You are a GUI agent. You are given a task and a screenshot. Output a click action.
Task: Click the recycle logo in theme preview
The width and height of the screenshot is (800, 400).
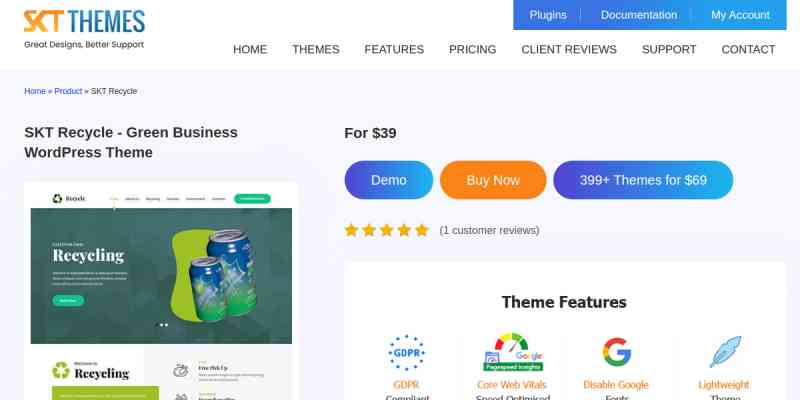point(58,198)
